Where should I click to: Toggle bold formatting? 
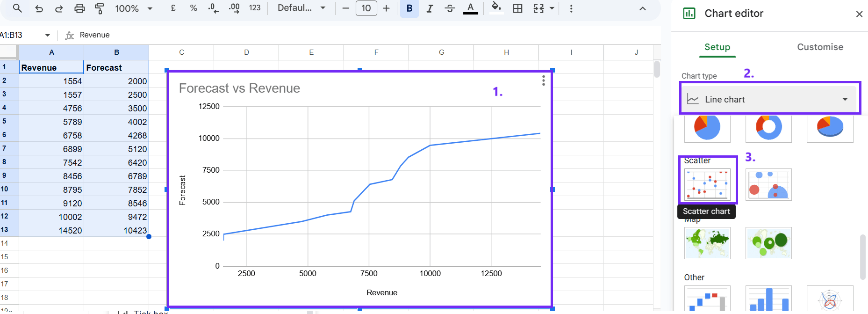pyautogui.click(x=409, y=8)
